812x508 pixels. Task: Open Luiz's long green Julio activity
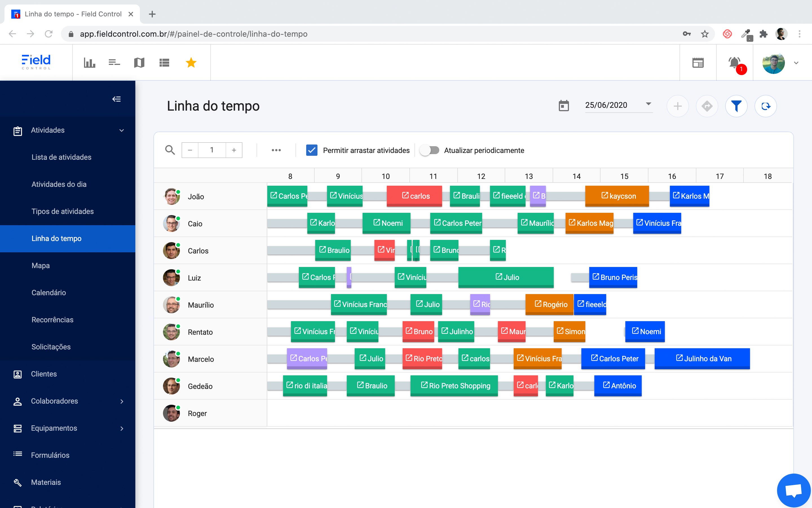506,277
